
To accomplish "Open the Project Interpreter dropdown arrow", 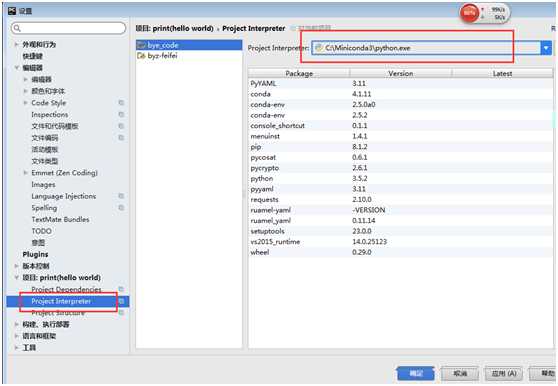I will click(x=546, y=48).
